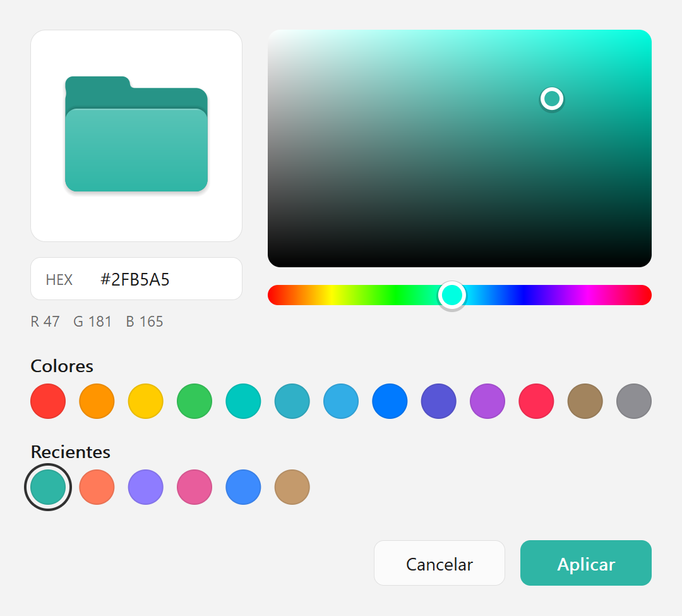Image resolution: width=682 pixels, height=616 pixels.
Task: Click the selected teal swatch in Recientes
Action: click(x=48, y=486)
